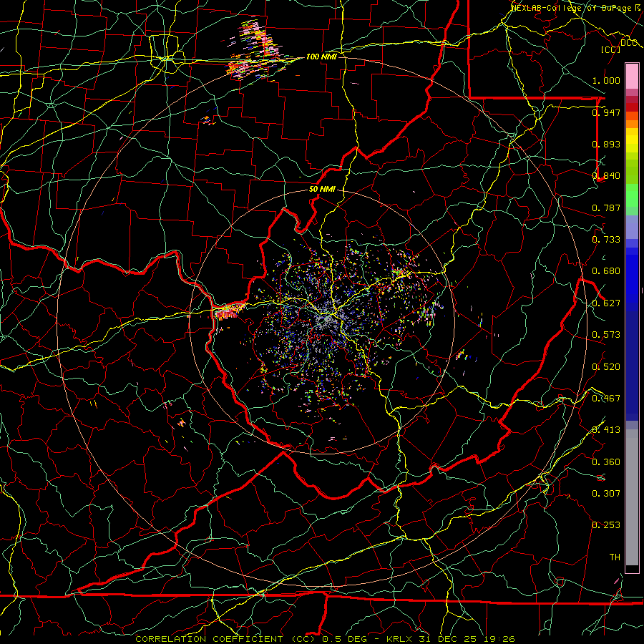Click the 0.520 scale value

(x=606, y=367)
